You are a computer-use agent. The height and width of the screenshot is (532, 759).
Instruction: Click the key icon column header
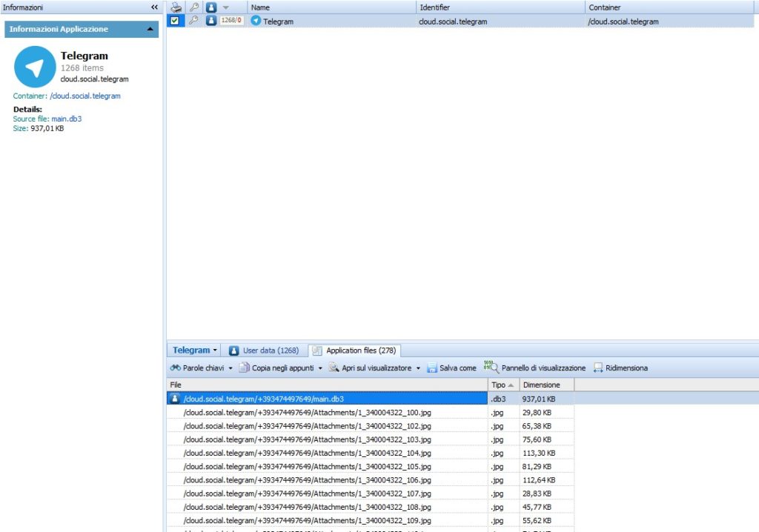click(x=194, y=7)
